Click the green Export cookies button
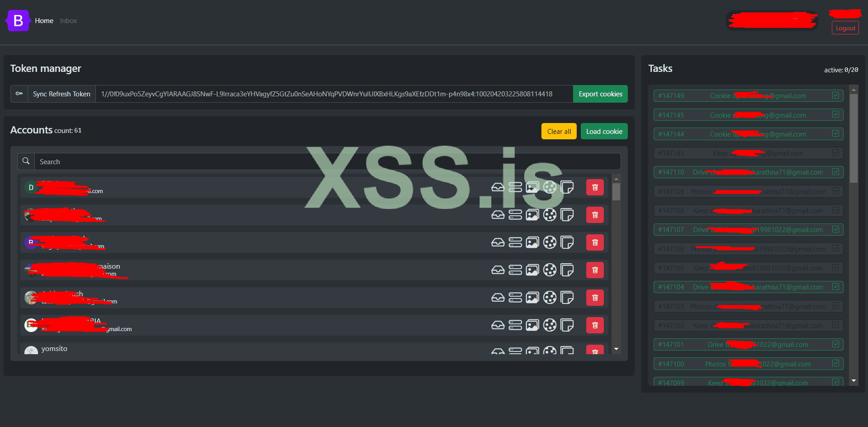Screen dimensions: 868x427 pos(600,94)
